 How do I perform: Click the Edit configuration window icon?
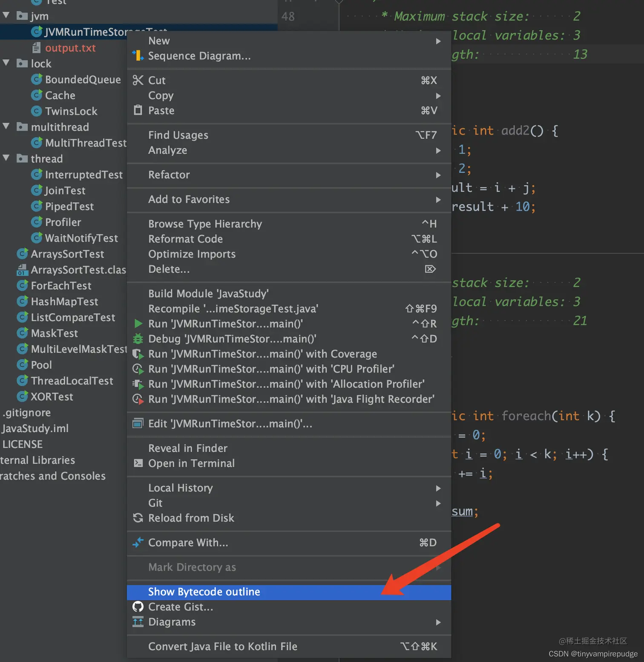click(138, 423)
